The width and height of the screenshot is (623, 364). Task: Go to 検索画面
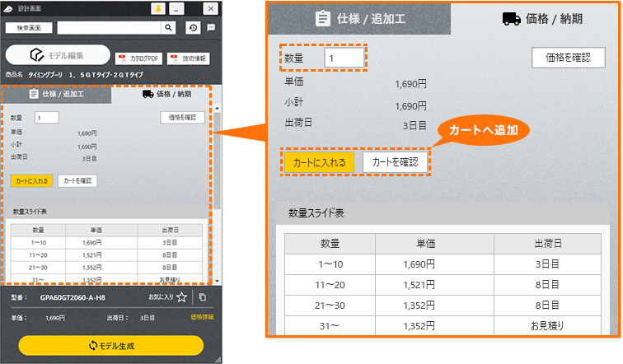(x=29, y=27)
